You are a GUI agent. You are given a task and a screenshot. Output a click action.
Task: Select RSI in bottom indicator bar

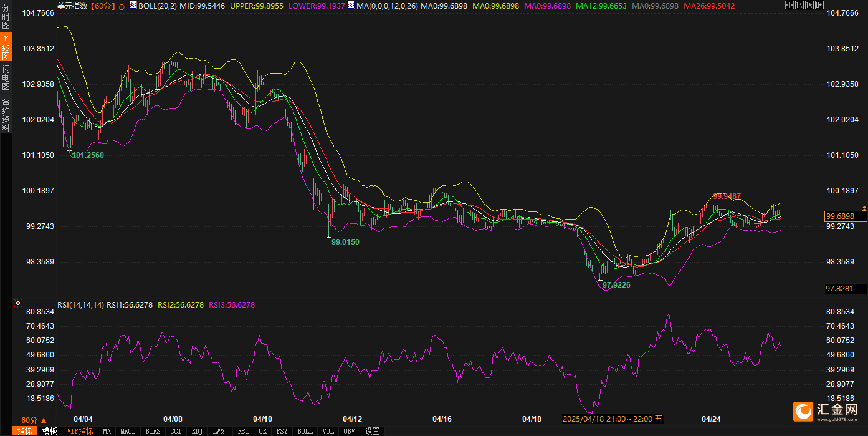(x=243, y=431)
